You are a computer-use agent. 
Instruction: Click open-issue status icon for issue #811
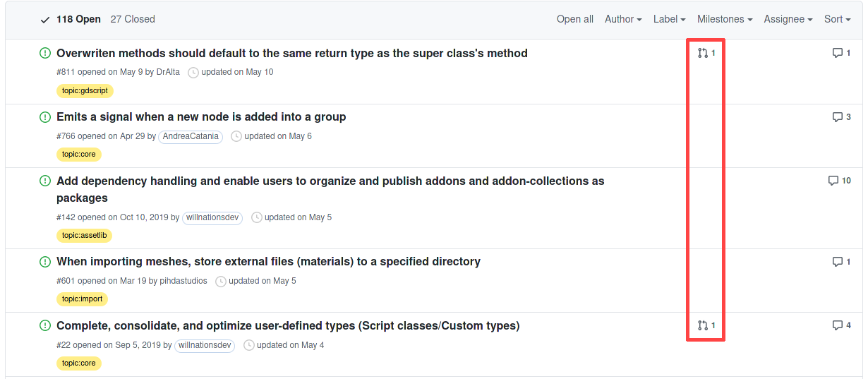(x=45, y=53)
